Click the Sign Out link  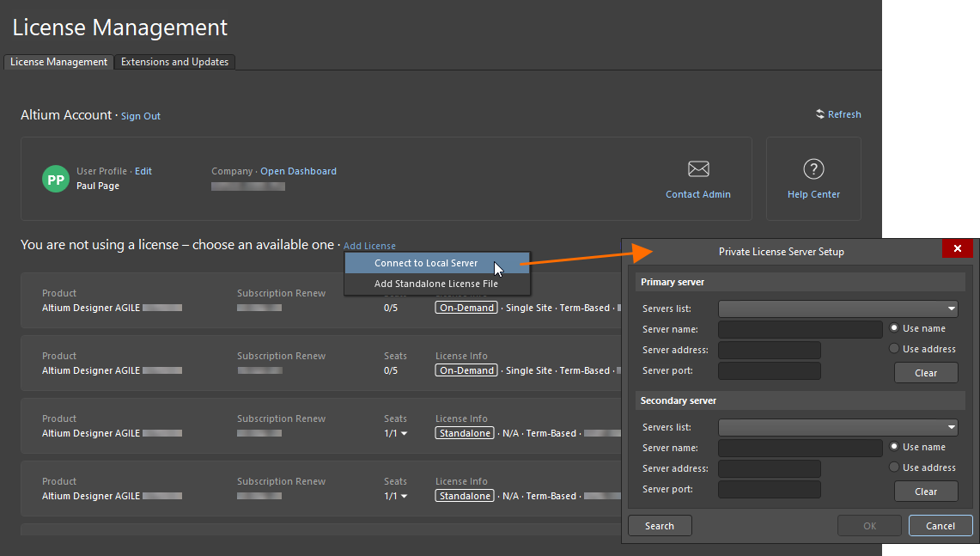[140, 116]
